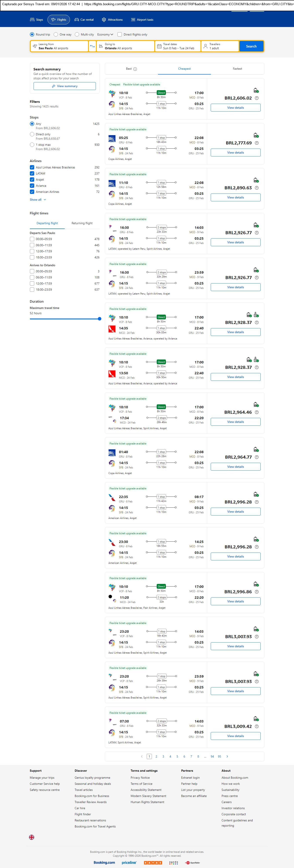Open the Travellers selector field

tap(220, 46)
